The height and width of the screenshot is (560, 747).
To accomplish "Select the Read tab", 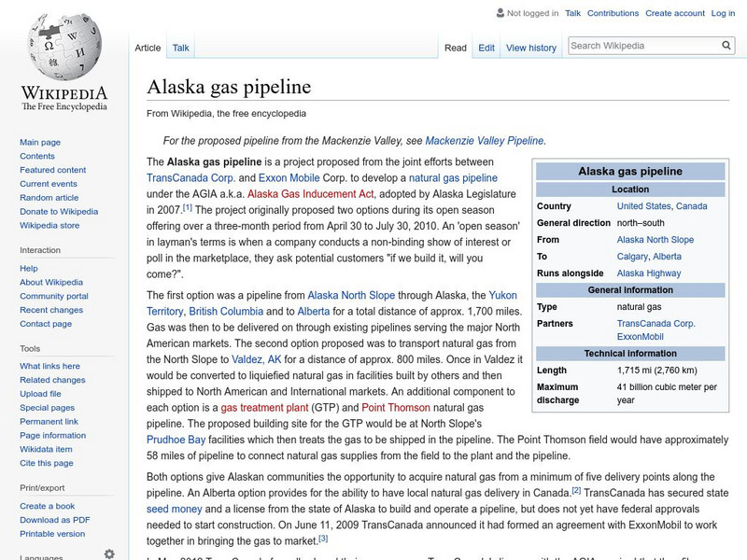I will 454,47.
